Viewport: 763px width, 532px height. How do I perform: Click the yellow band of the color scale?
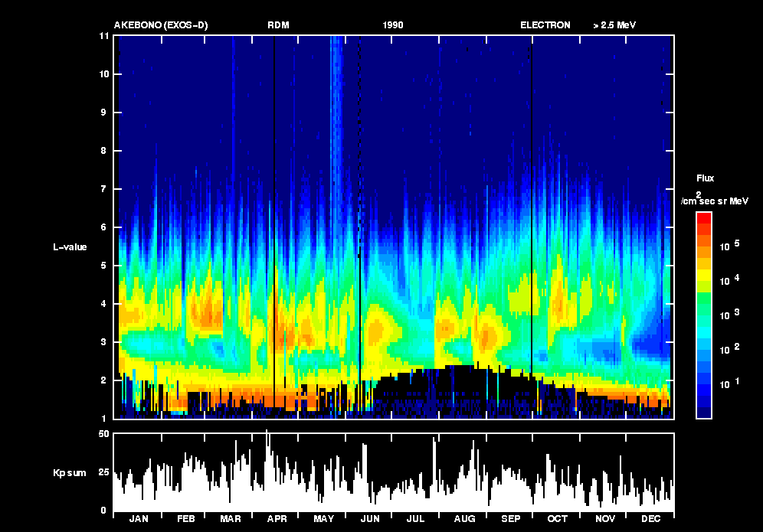point(704,275)
